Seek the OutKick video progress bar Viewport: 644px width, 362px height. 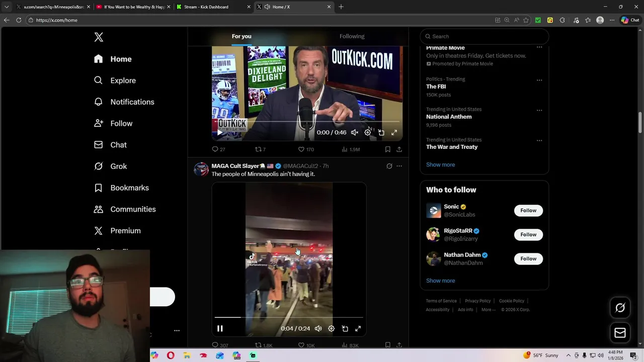307,121
